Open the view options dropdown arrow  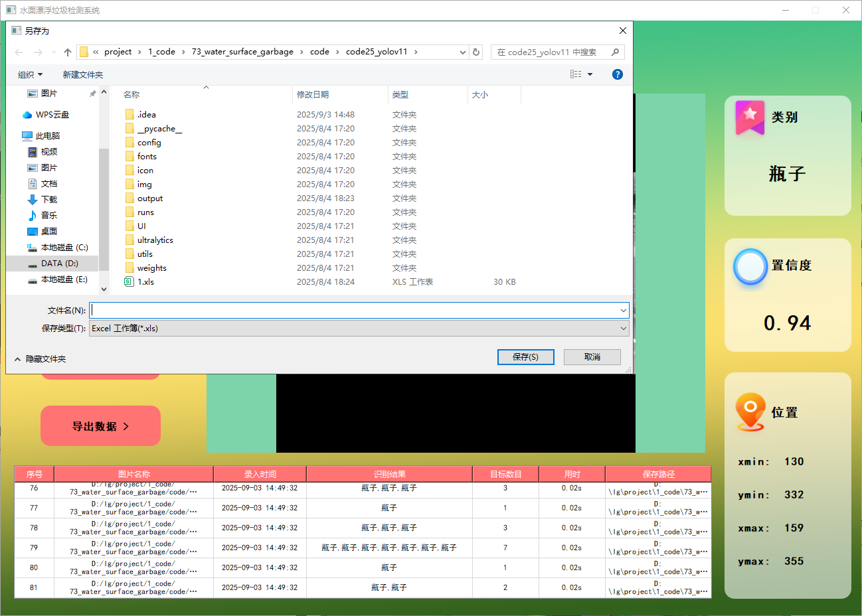click(x=590, y=74)
